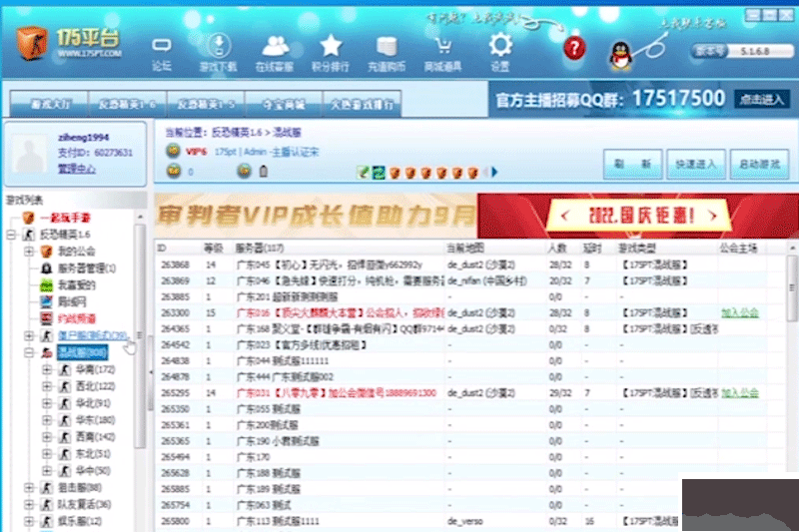799x532 pixels.
Task: Click the VIP6 badge icon
Action: [x=173, y=151]
